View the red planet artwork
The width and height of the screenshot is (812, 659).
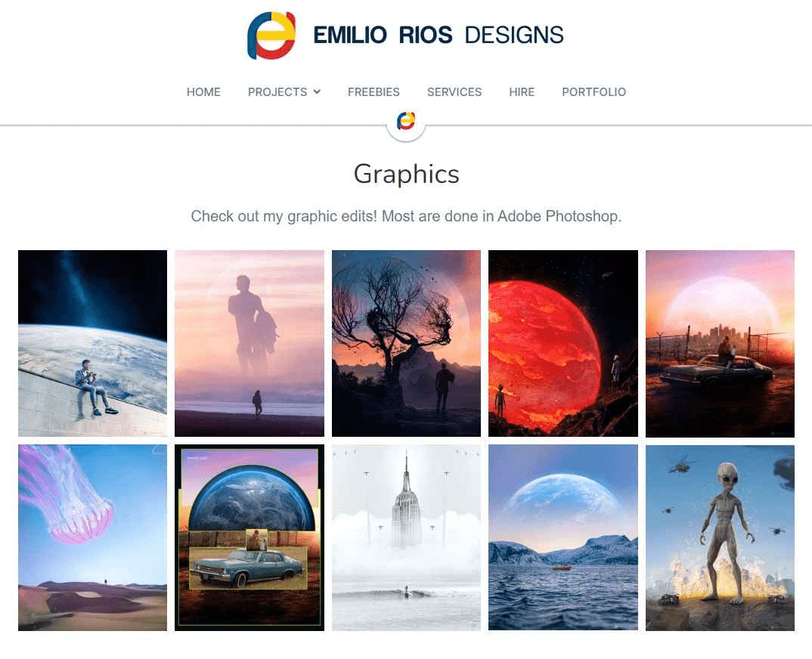(563, 343)
